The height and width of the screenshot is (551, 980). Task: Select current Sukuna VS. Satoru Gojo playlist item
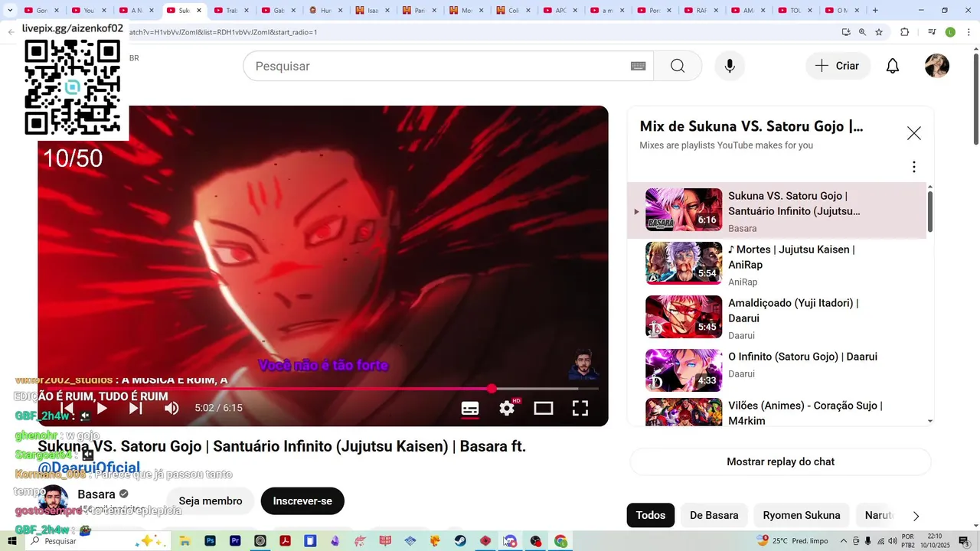[x=776, y=210]
